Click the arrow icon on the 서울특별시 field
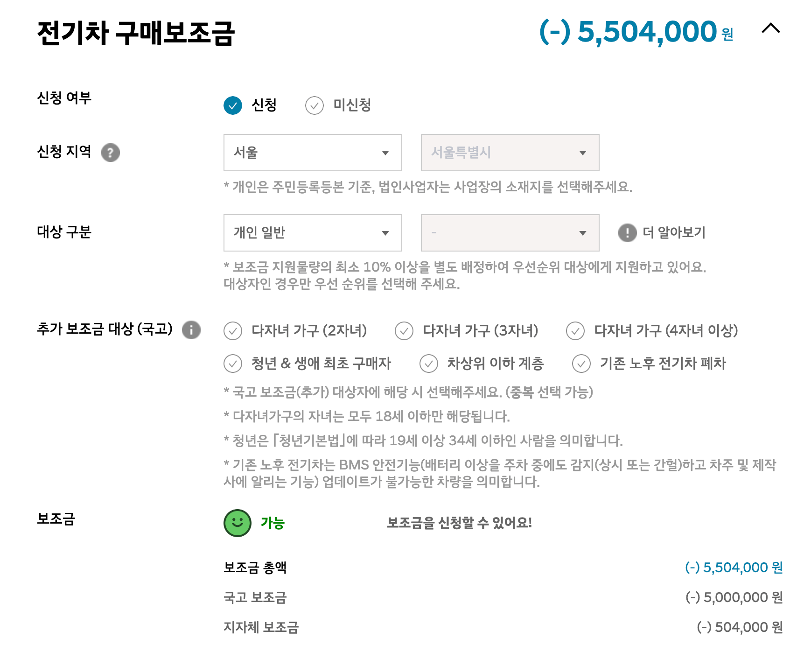 [x=583, y=152]
